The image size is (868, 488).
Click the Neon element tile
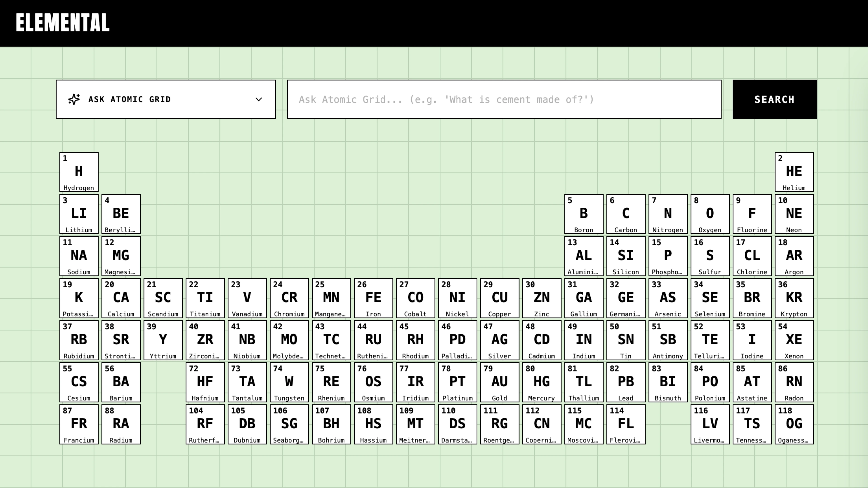[x=794, y=214]
